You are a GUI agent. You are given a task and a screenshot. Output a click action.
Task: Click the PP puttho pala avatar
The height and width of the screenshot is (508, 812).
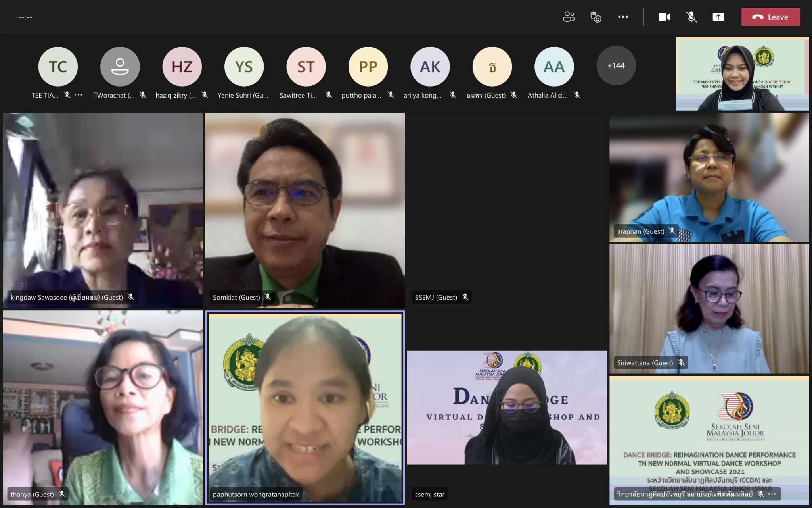coord(368,67)
